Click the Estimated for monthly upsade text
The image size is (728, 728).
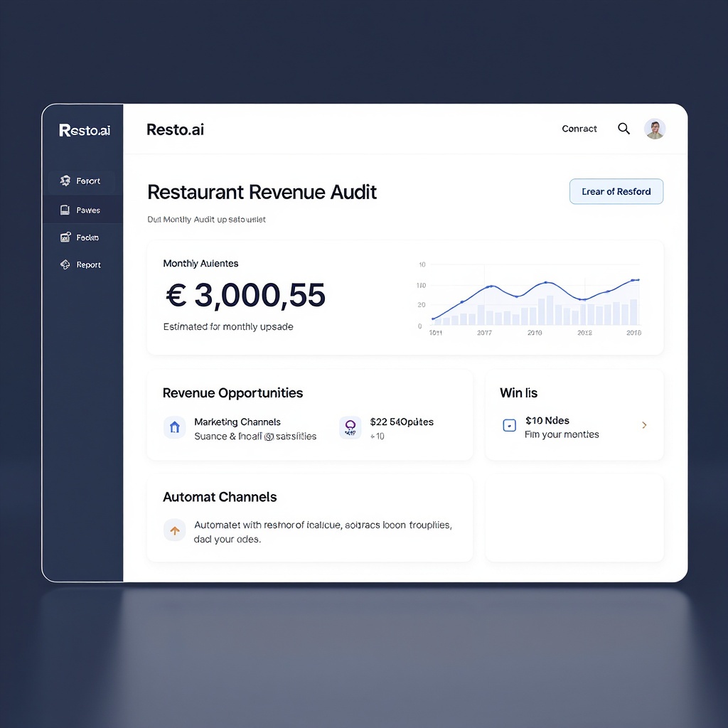(228, 327)
